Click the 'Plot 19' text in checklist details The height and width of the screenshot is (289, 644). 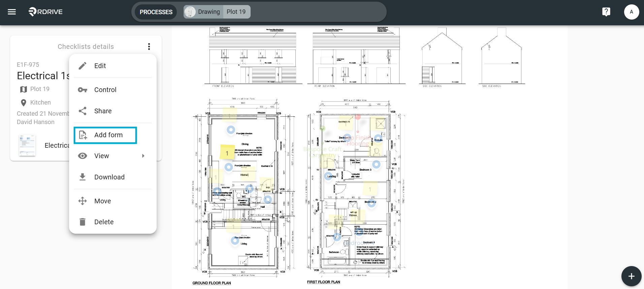point(40,89)
